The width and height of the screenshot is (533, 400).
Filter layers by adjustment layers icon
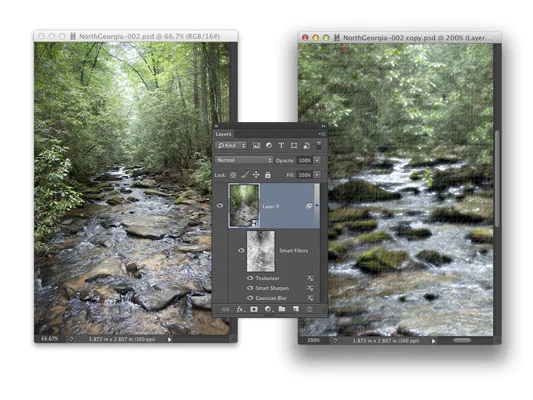(269, 145)
